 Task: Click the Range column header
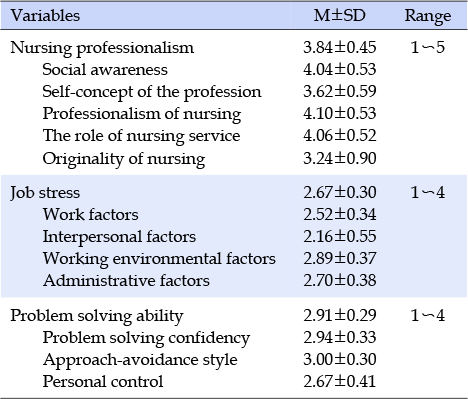click(x=428, y=16)
